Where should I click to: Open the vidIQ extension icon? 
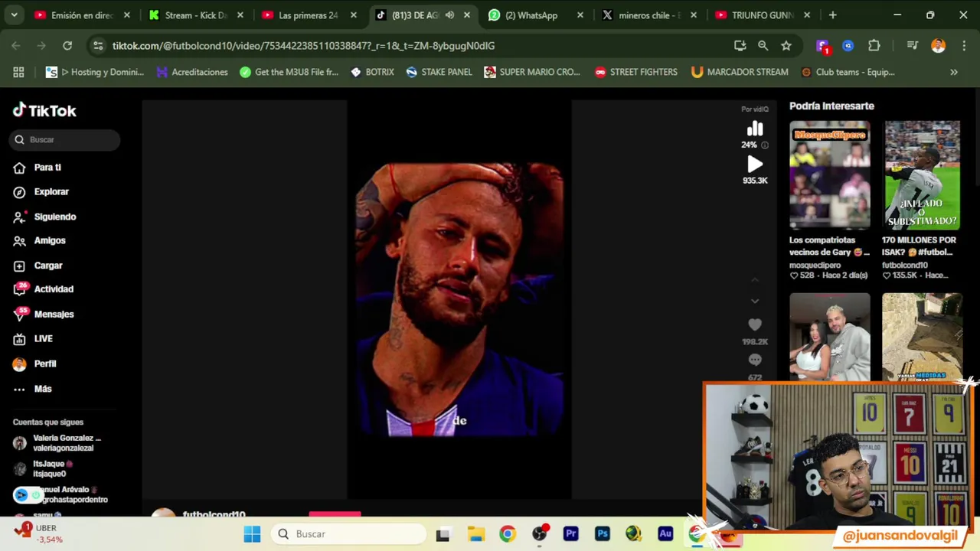(x=848, y=46)
